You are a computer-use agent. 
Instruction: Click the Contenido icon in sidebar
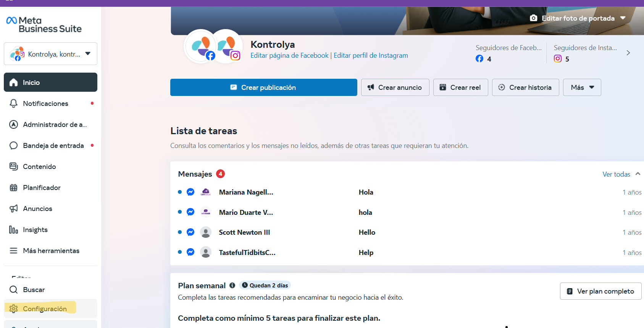[13, 166]
